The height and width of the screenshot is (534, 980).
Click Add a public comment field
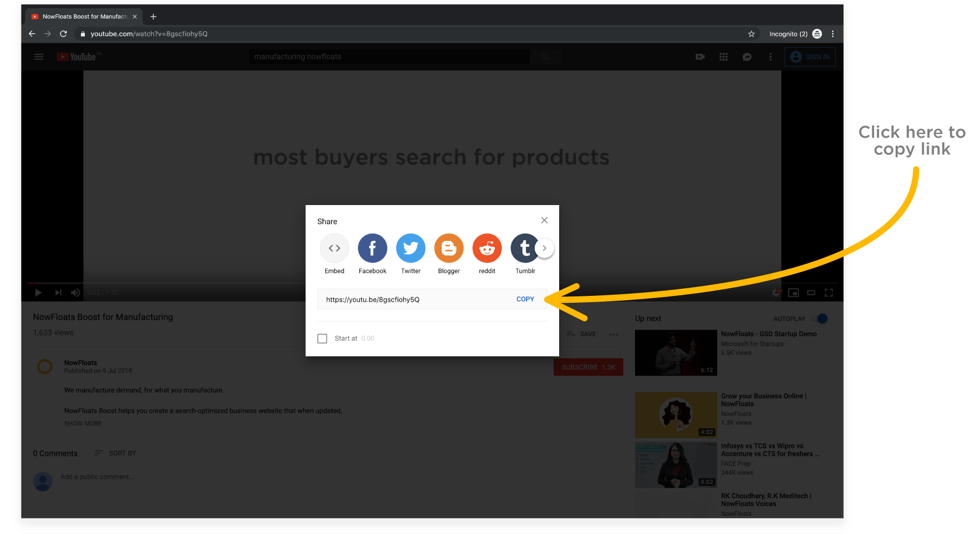coord(97,477)
